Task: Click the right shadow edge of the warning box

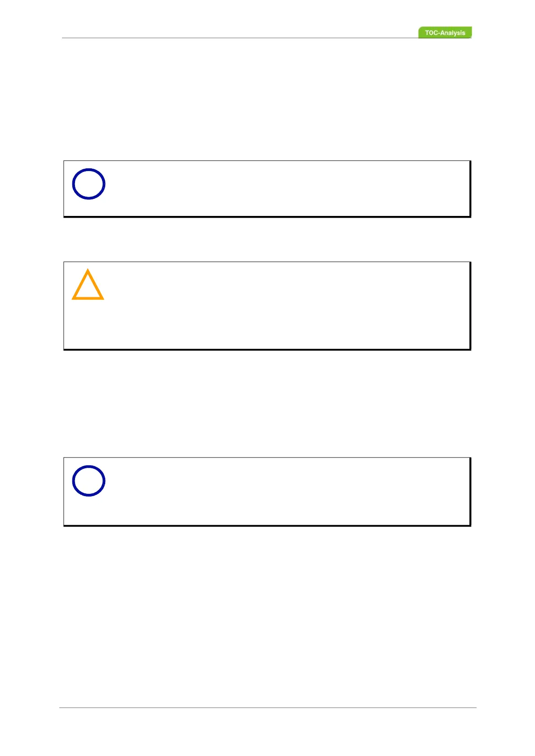Action: (x=470, y=305)
